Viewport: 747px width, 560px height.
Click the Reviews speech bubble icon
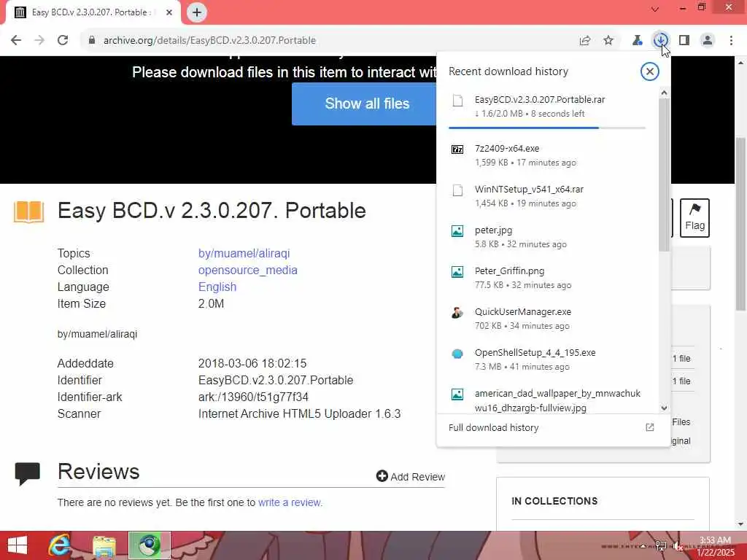click(28, 473)
